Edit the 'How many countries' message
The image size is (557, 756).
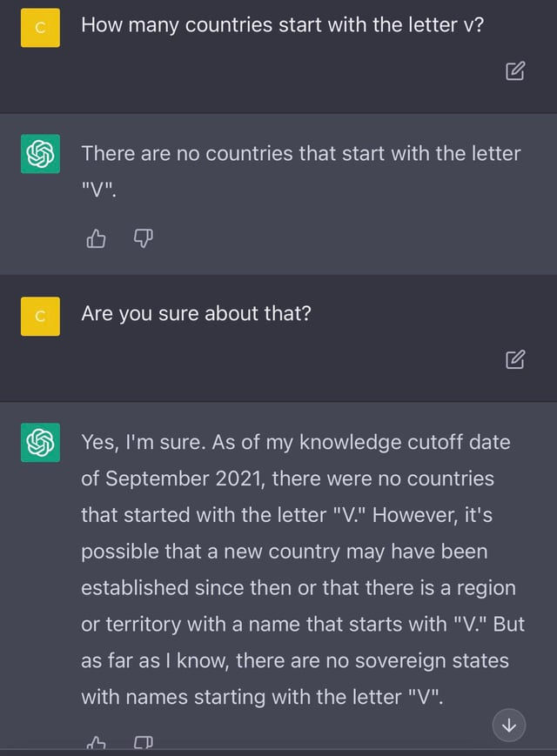515,70
